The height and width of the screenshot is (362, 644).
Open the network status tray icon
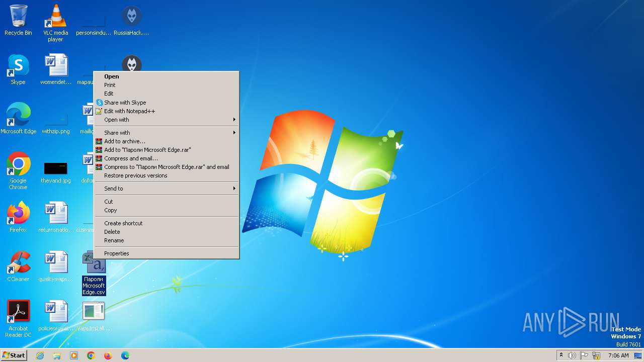click(x=596, y=355)
